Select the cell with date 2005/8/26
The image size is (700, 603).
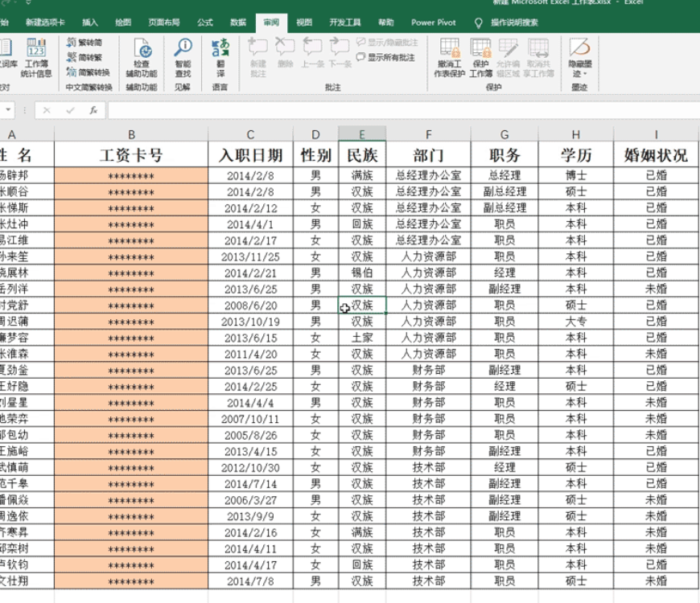click(250, 435)
